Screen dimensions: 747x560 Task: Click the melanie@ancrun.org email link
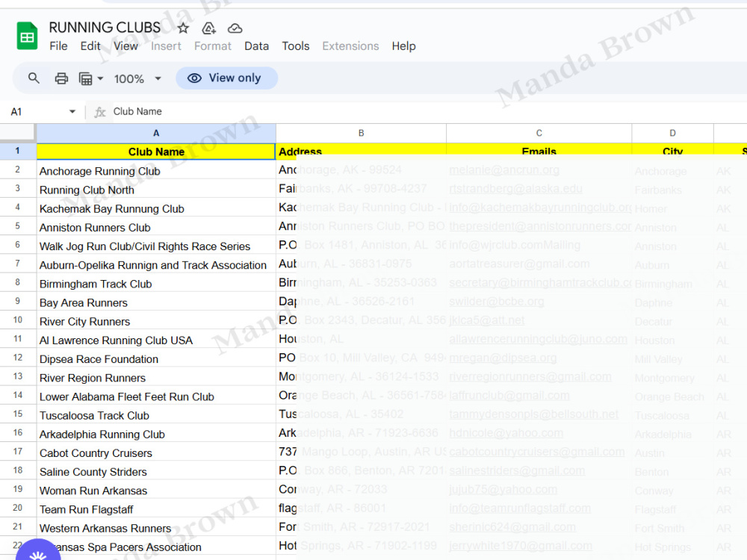[x=504, y=170]
